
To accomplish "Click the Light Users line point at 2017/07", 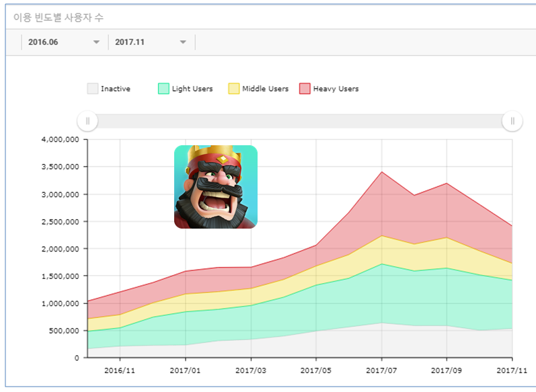I will pos(382,264).
